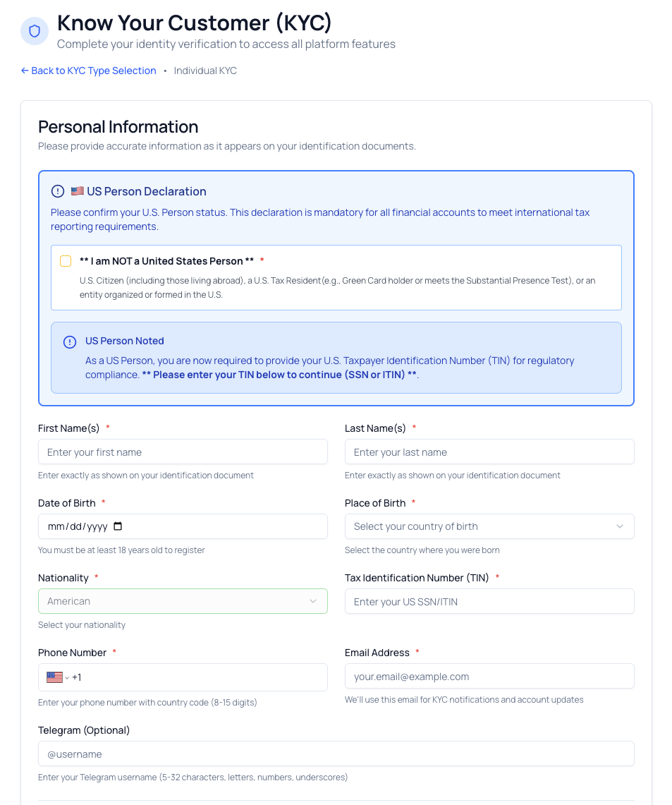Open the phone country code selector
The image size is (672, 805).
click(61, 676)
